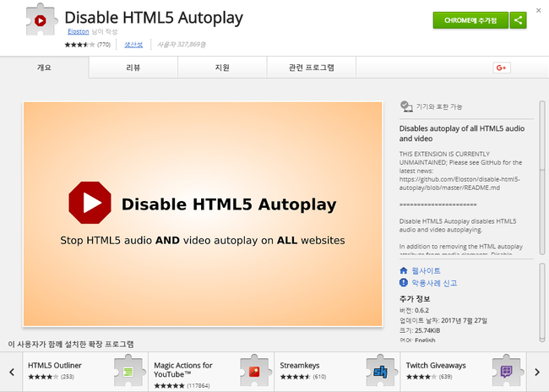Click the device compatibility icon
Screen dimensions: 549x392
click(406, 106)
